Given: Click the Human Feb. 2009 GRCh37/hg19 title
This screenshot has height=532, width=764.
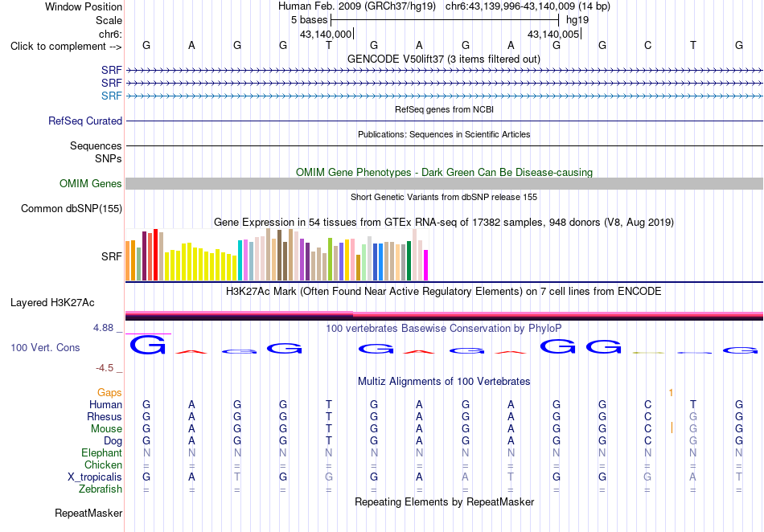Looking at the screenshot, I should (x=357, y=6).
